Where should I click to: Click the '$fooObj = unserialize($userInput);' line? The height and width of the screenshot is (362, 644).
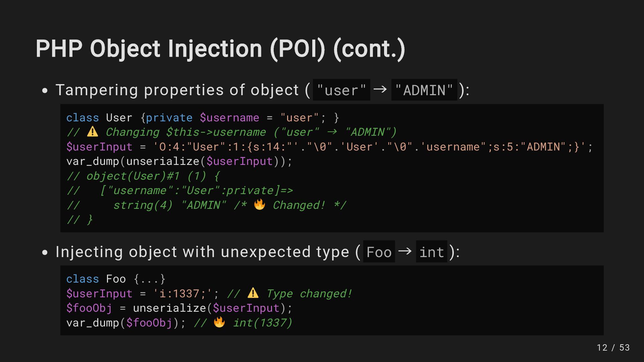179,308
